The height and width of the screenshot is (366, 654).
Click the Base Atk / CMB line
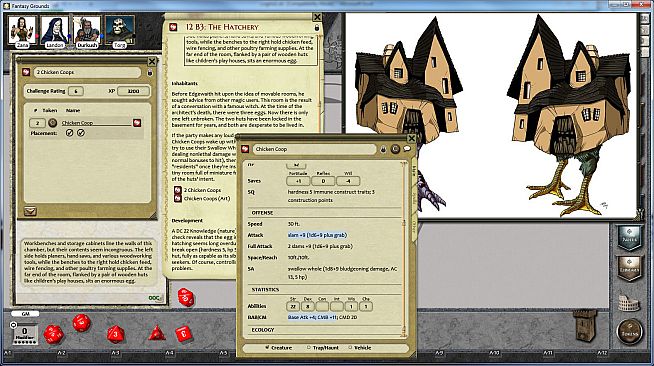tap(322, 318)
